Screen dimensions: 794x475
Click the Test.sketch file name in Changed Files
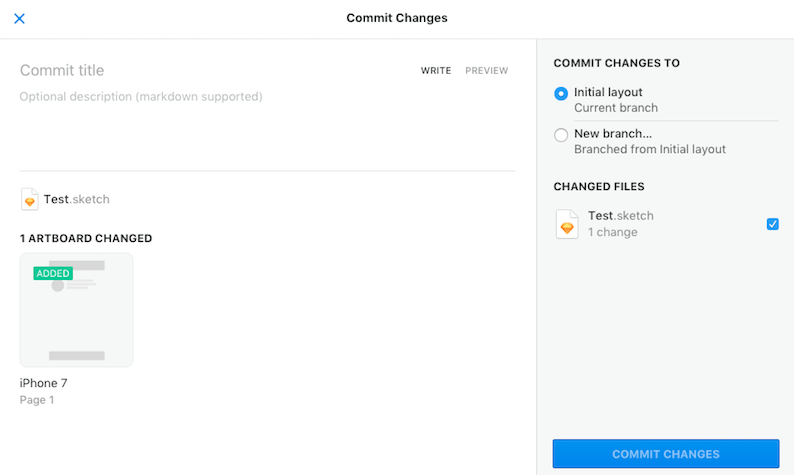pos(620,216)
